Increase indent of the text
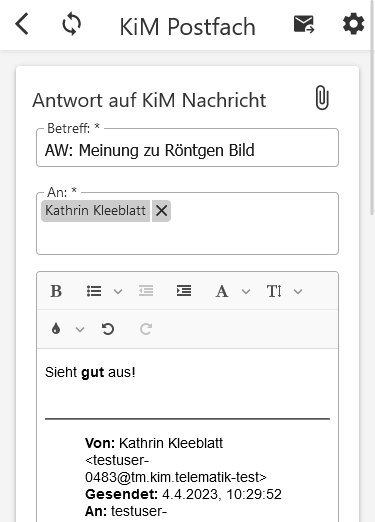Screen dimensions: 375x522 point(184,291)
